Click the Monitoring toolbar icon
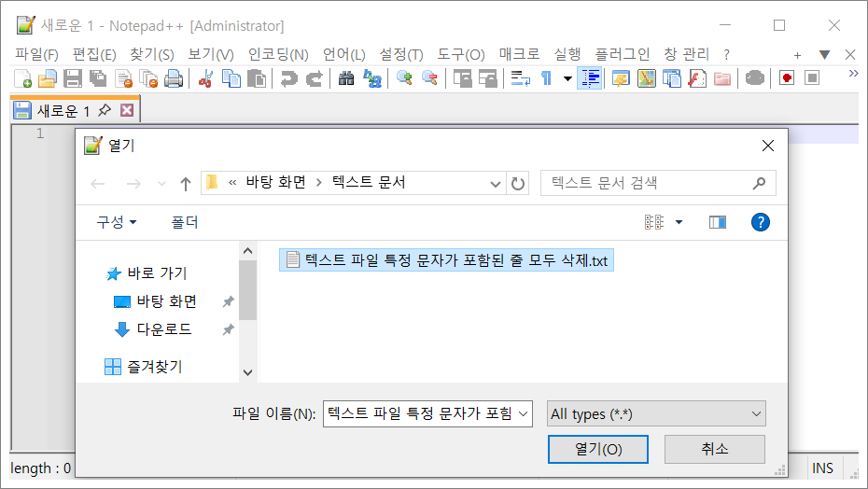This screenshot has height=489, width=868. pyautogui.click(x=754, y=78)
